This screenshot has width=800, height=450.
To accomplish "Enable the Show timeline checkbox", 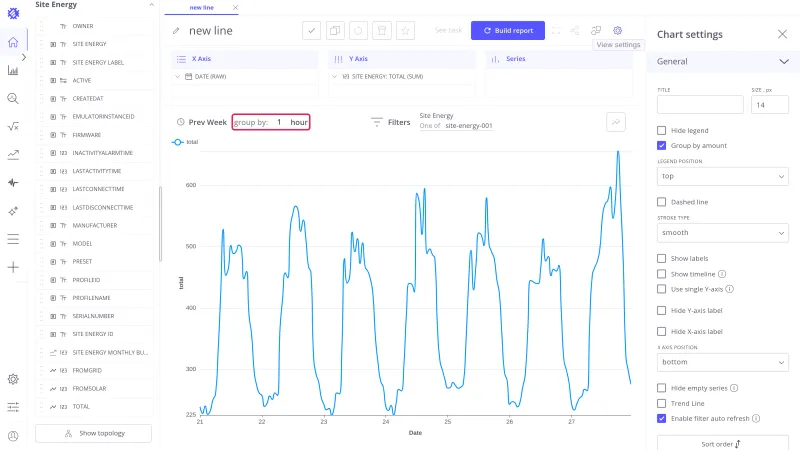I will tap(662, 274).
